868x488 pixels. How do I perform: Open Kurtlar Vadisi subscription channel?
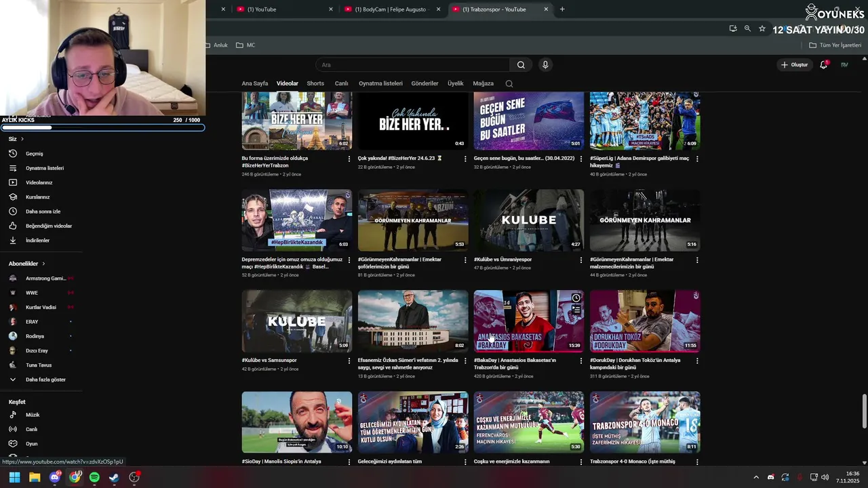(42, 307)
